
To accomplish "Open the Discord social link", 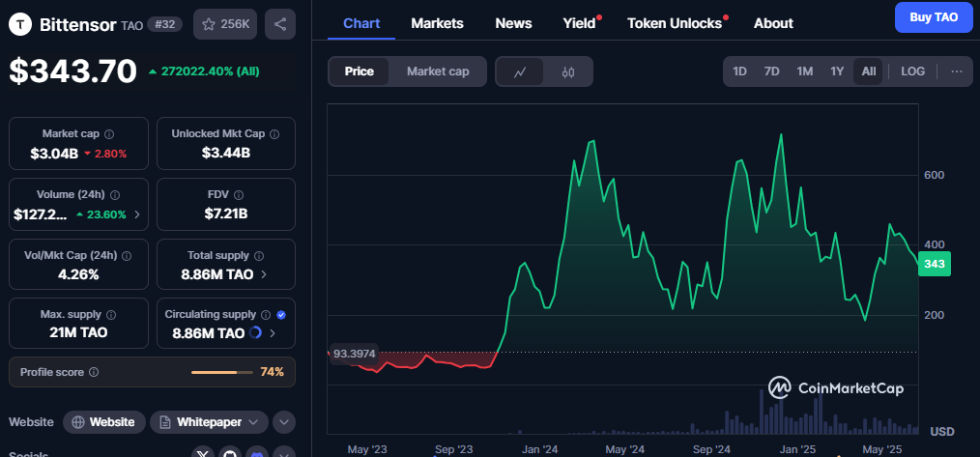I will pyautogui.click(x=257, y=454).
